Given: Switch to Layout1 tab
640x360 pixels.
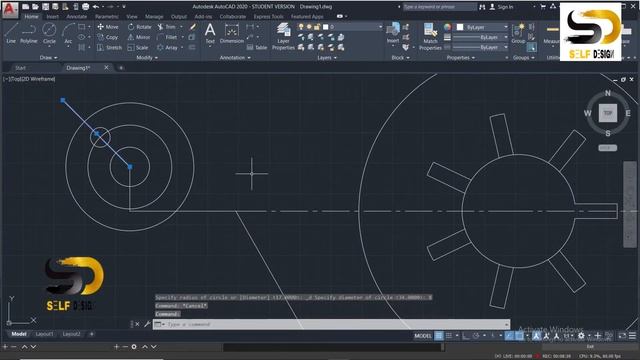Looking at the screenshot, I should point(44,334).
